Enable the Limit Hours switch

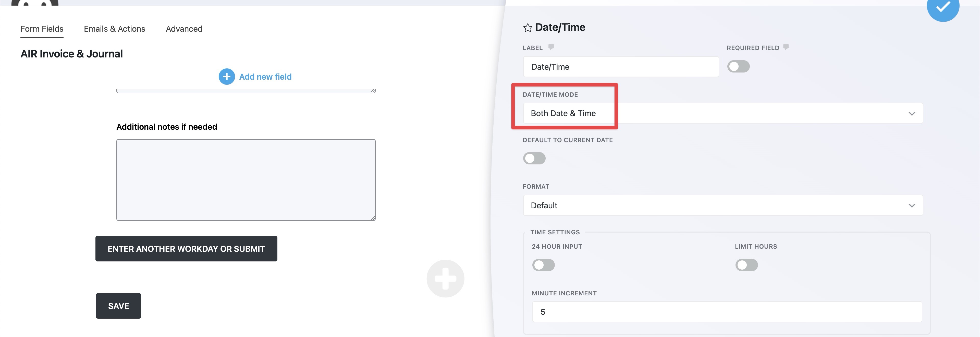click(x=746, y=265)
